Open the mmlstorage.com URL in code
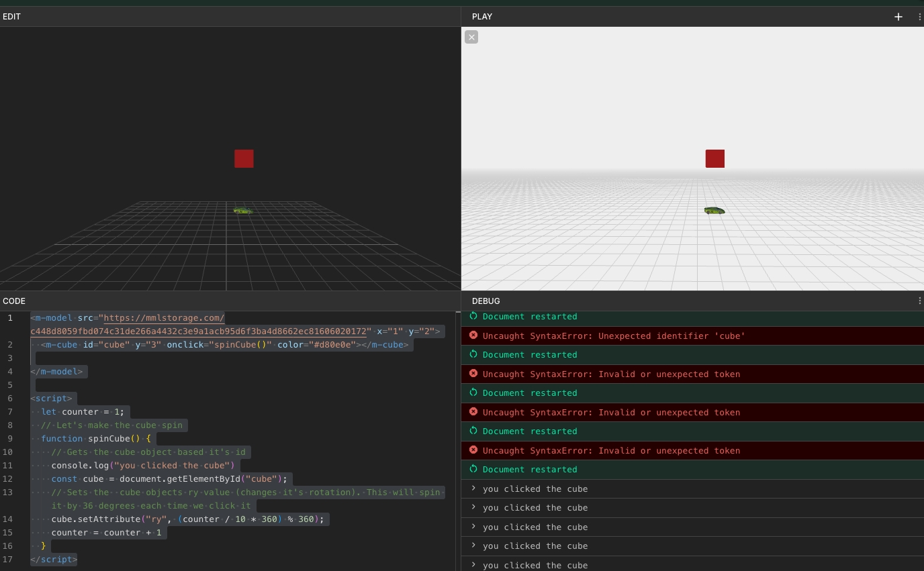924x571 pixels. (x=164, y=318)
